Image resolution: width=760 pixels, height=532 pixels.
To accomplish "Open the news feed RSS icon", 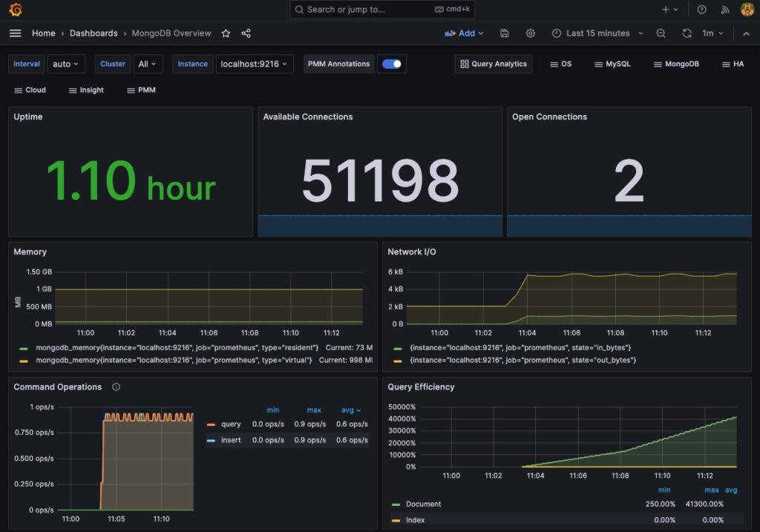I will (x=725, y=9).
